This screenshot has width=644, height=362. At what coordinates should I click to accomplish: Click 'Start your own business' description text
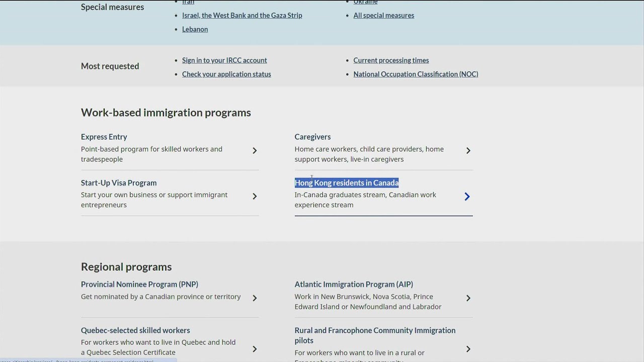pos(154,200)
